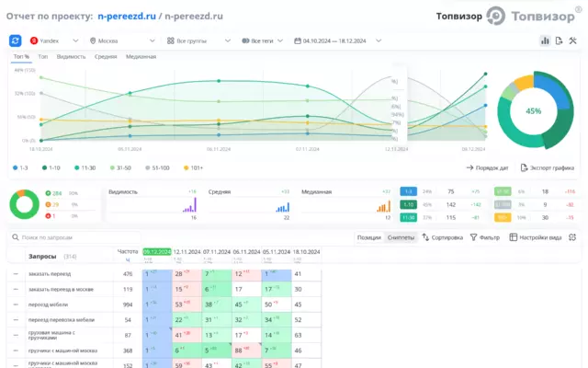This screenshot has height=368, width=588.
Task: Click the Медианная mini bar chart
Action: 384,206
